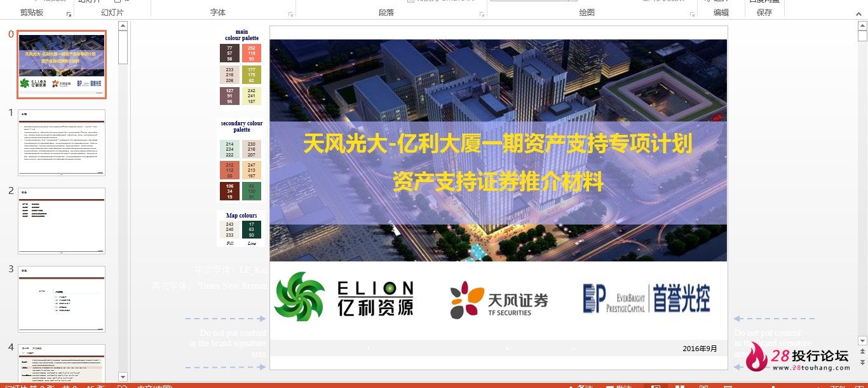Select the title 天风光大-亿利大厦一期资产支持专项计划

[498, 143]
